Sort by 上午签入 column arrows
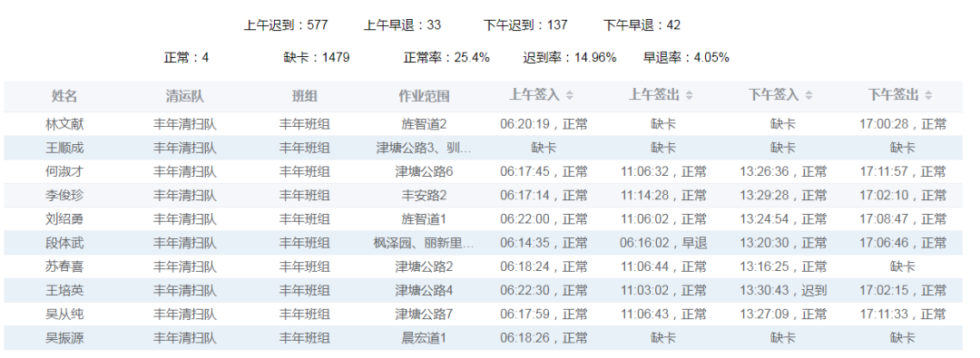Viewport: 980px width, 358px height. 569,95
